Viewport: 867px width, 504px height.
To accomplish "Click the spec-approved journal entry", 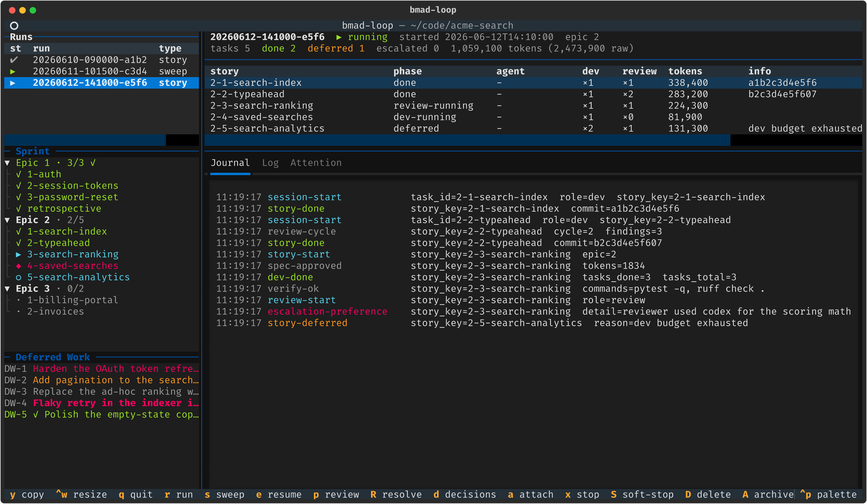I will point(430,266).
